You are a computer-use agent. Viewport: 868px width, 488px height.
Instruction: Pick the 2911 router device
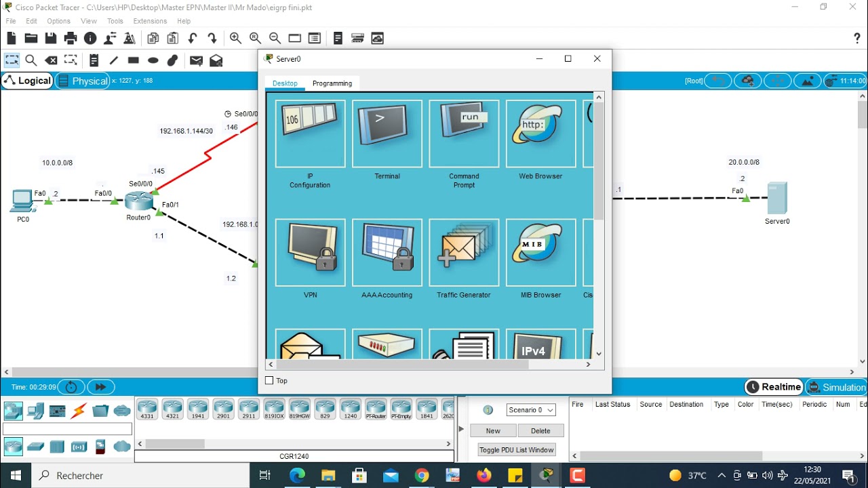click(x=249, y=409)
